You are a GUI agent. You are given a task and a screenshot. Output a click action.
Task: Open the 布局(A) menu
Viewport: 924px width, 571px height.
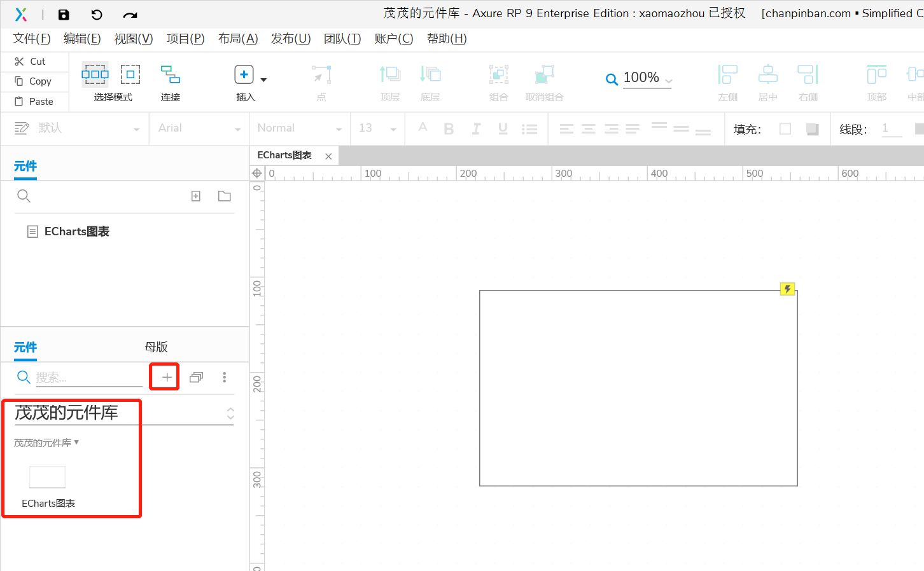(238, 39)
